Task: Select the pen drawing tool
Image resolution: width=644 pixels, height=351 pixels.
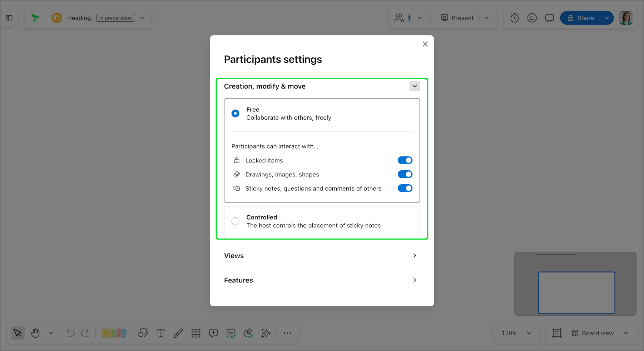Action: 178,333
